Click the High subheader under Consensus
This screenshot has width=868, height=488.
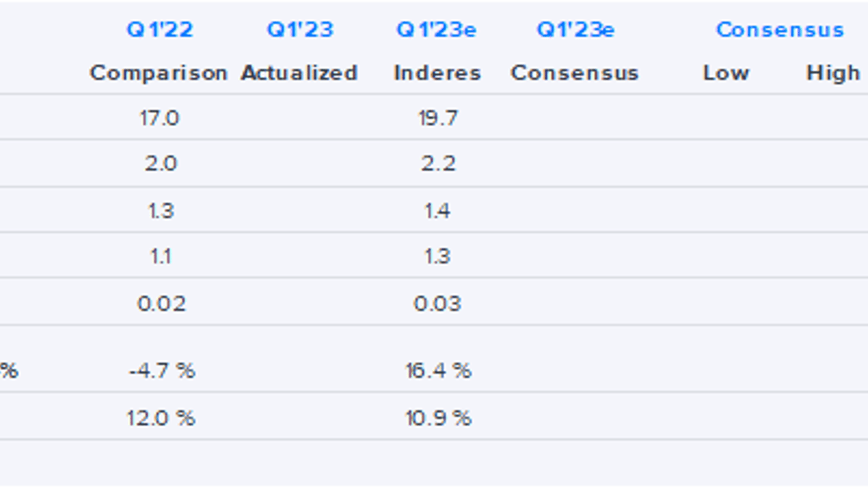[833, 73]
